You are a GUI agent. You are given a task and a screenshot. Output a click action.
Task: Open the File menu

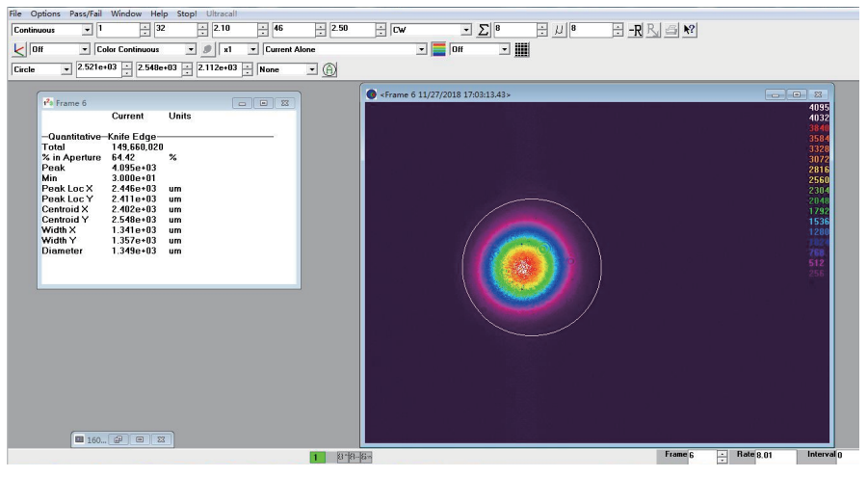15,13
